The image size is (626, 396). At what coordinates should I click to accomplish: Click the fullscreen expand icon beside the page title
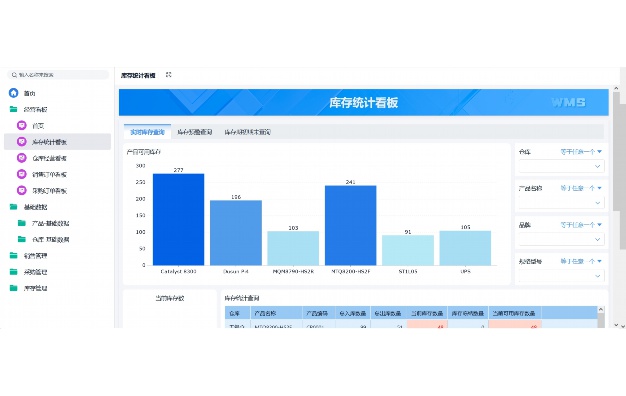tap(168, 75)
